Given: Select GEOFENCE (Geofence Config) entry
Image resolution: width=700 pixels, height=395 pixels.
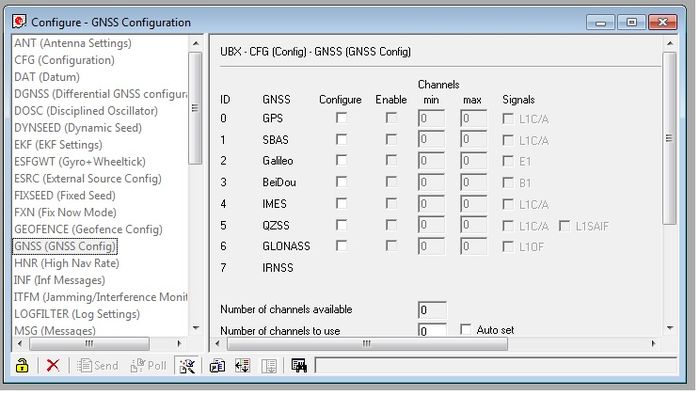Looking at the screenshot, I should [x=88, y=229].
